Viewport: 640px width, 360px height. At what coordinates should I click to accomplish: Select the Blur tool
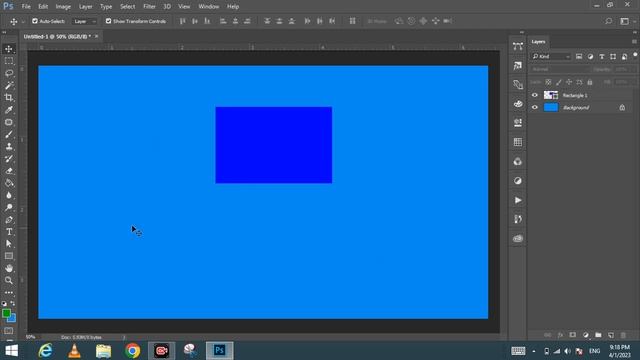pos(9,196)
